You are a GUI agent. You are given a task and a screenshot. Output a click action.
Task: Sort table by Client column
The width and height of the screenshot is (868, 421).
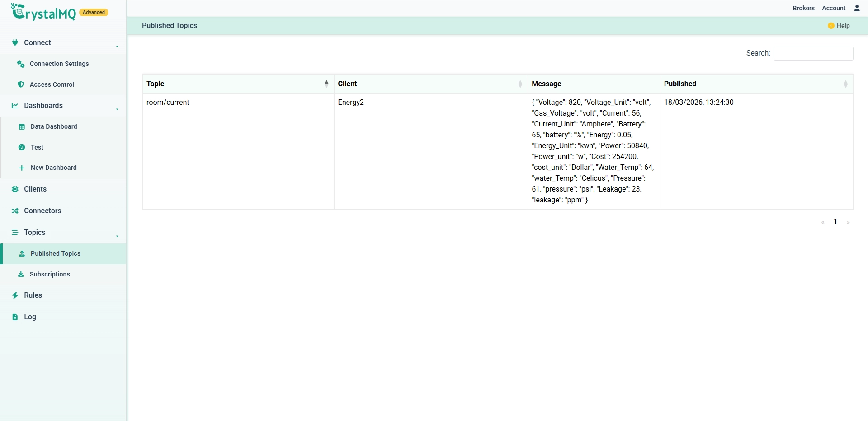pos(430,84)
